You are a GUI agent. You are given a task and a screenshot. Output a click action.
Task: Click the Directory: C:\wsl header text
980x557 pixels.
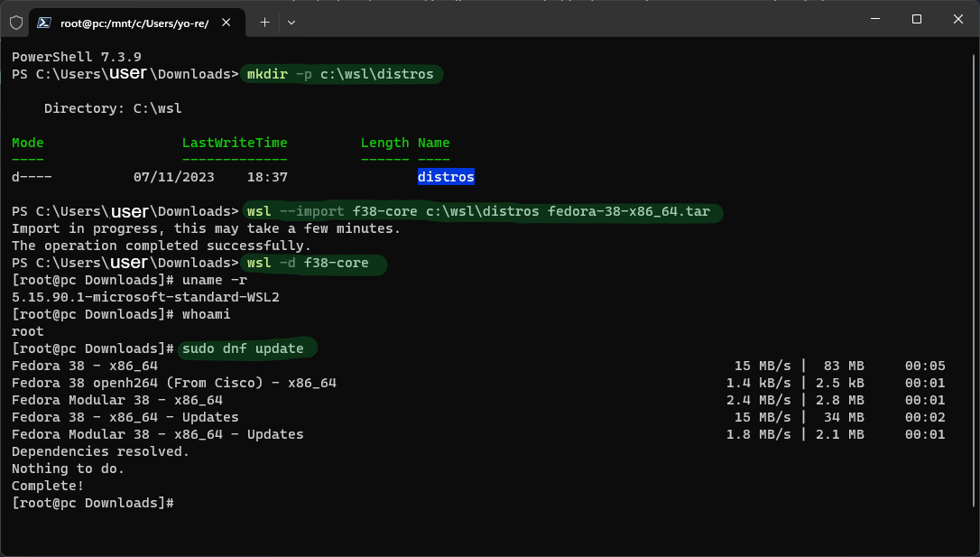click(x=113, y=107)
